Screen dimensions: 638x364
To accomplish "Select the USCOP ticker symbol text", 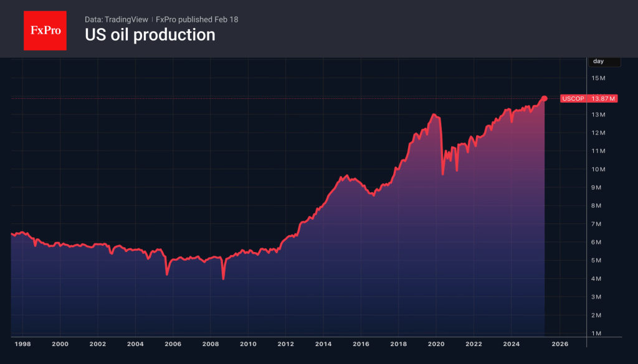I will (573, 98).
